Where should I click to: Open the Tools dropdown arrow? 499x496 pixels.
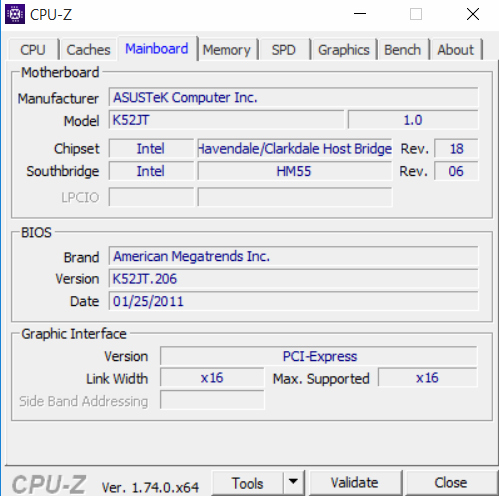pos(294,482)
